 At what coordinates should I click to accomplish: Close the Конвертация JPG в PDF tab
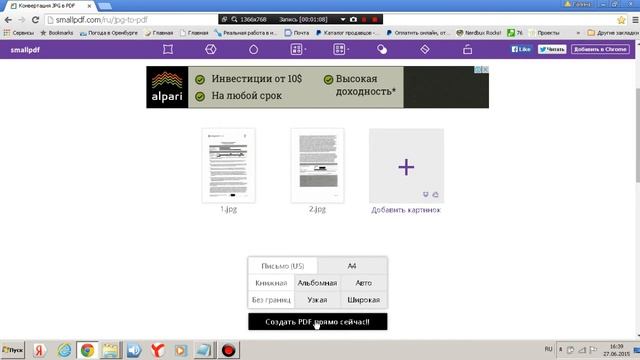click(x=89, y=6)
